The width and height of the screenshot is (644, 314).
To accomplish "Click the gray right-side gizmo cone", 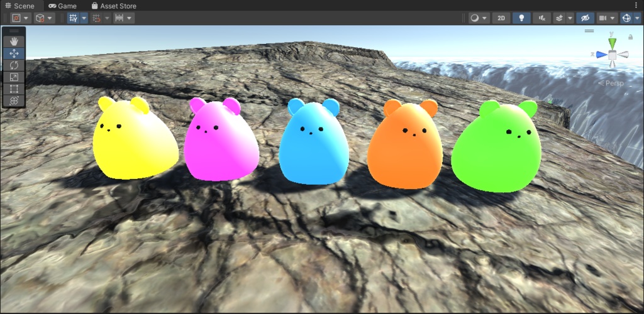I will tap(623, 55).
